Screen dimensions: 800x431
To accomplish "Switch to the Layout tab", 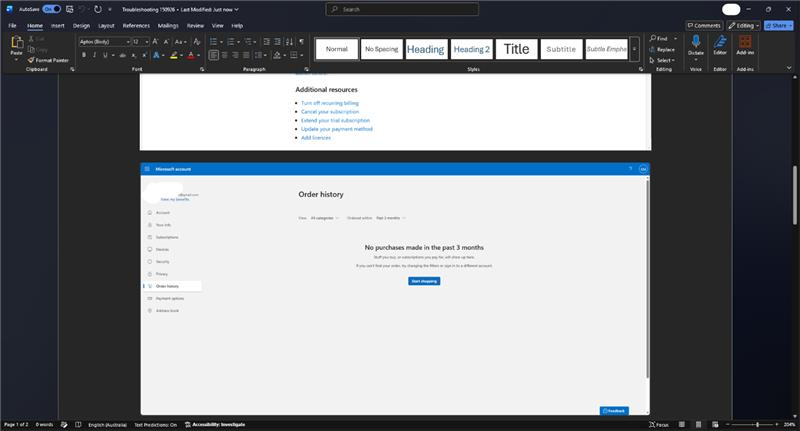I will (106, 26).
